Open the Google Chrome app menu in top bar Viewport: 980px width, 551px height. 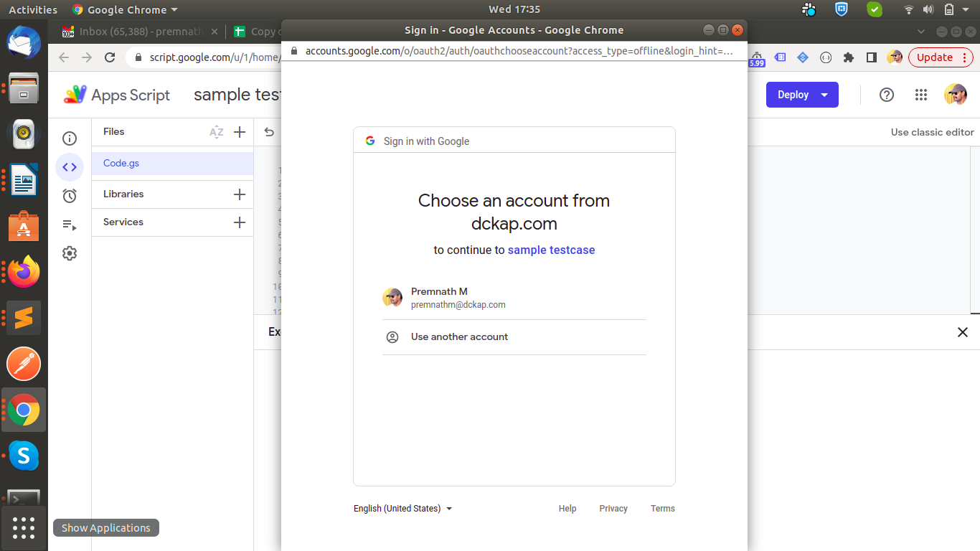point(125,10)
